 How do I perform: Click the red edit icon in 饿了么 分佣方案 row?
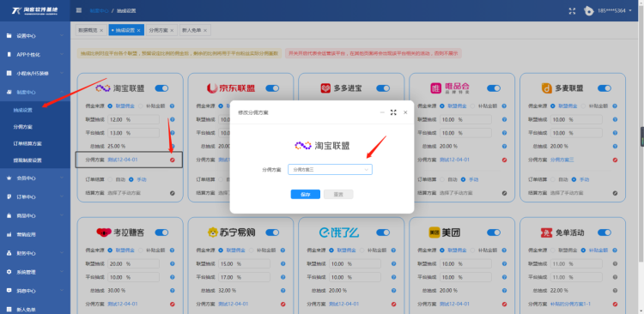click(x=393, y=305)
